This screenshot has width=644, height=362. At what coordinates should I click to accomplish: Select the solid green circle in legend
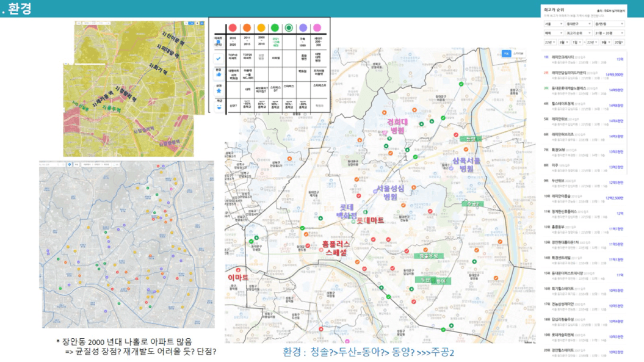click(x=275, y=27)
